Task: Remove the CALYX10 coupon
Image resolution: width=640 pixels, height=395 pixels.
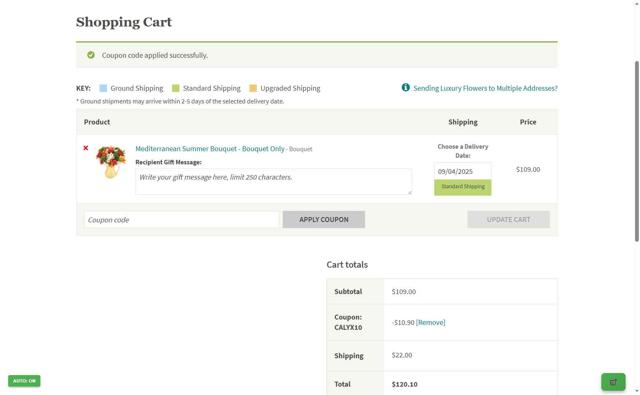Action: pos(430,322)
